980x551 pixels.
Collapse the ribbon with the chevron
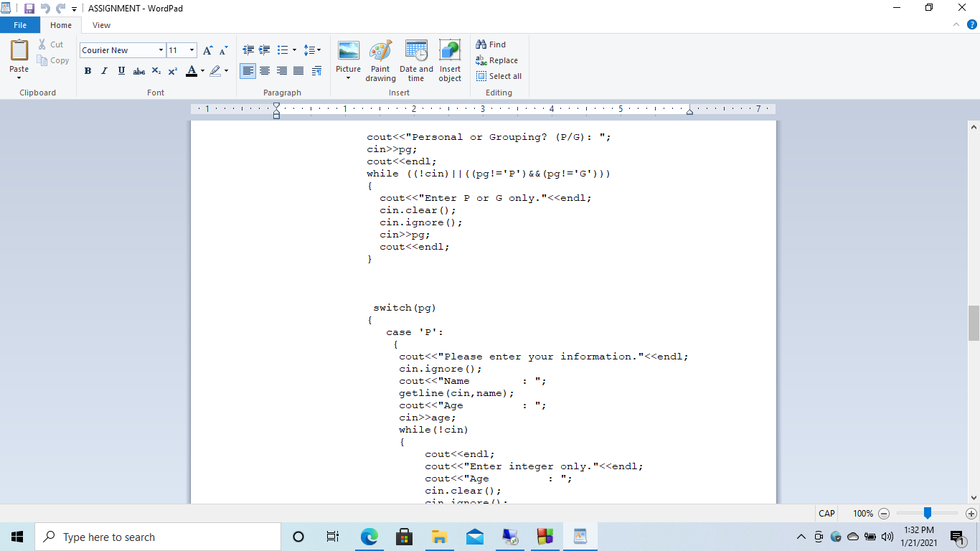956,24
